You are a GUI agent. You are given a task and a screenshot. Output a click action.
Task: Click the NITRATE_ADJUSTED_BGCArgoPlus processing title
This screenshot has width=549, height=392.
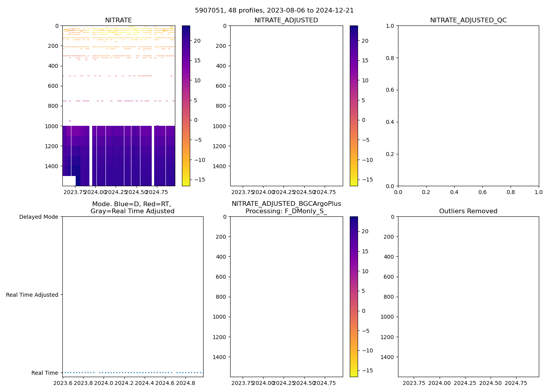[x=286, y=207]
